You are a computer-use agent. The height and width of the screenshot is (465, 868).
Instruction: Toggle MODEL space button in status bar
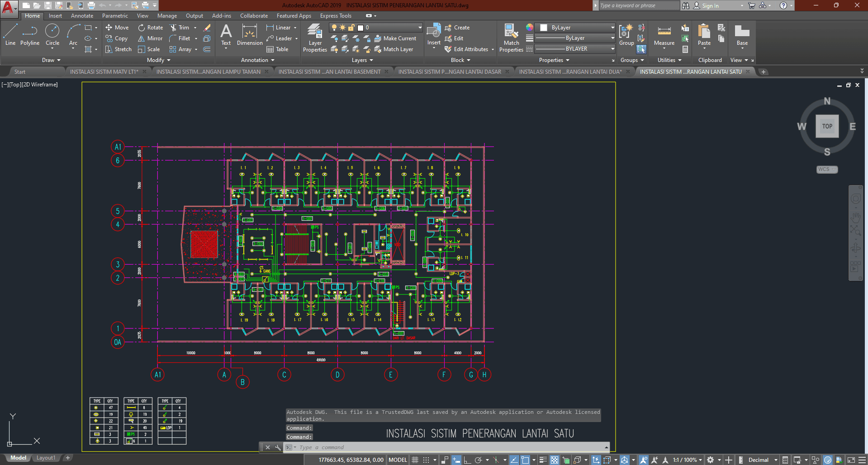point(398,460)
